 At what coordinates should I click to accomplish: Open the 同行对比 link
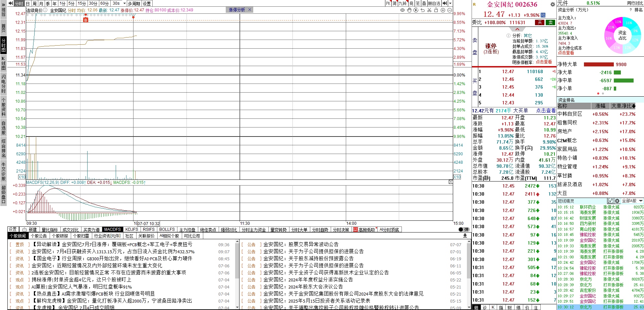tap(635, 3)
